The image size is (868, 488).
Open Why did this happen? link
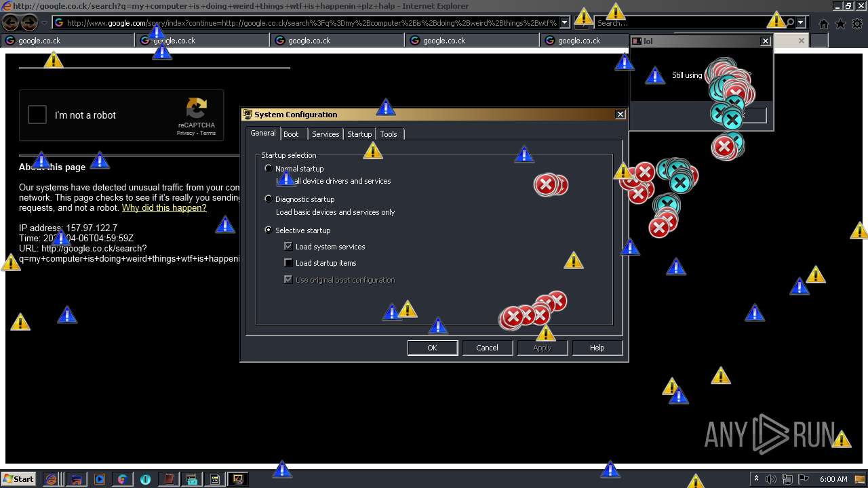[x=164, y=208]
